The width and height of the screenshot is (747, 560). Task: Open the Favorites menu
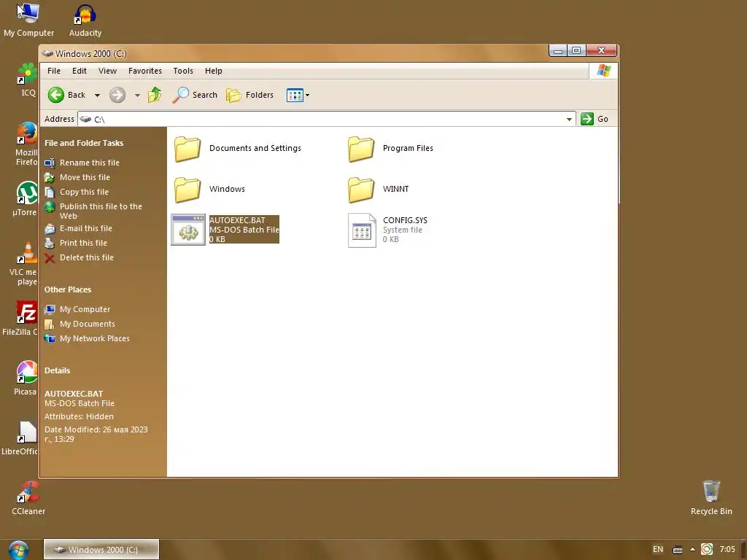coord(145,71)
